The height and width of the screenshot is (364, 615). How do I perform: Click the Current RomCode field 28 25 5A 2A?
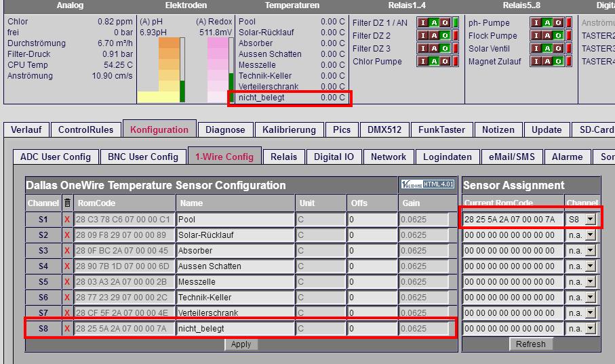513,219
